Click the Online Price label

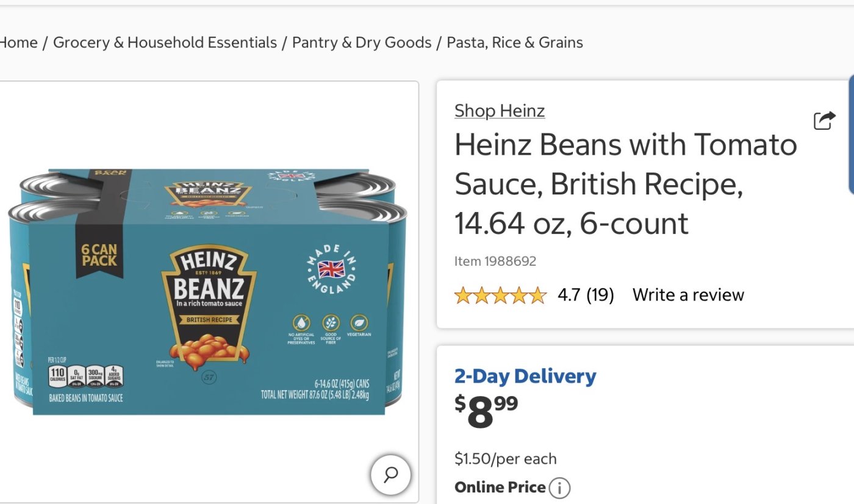tap(500, 488)
